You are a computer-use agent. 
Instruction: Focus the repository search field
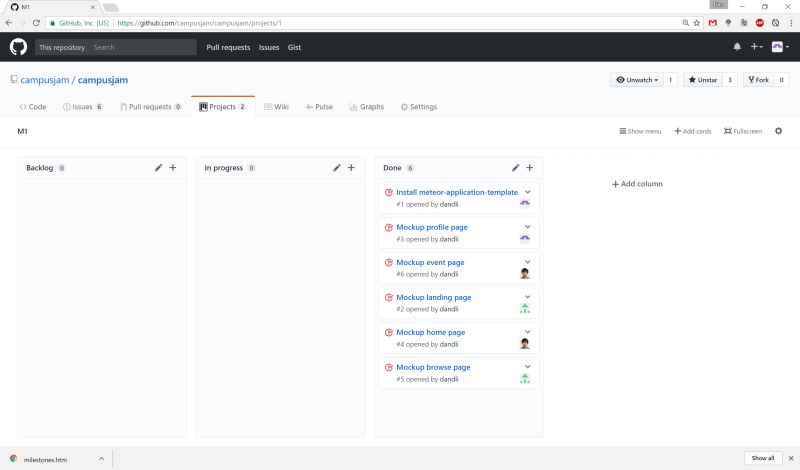[x=143, y=47]
